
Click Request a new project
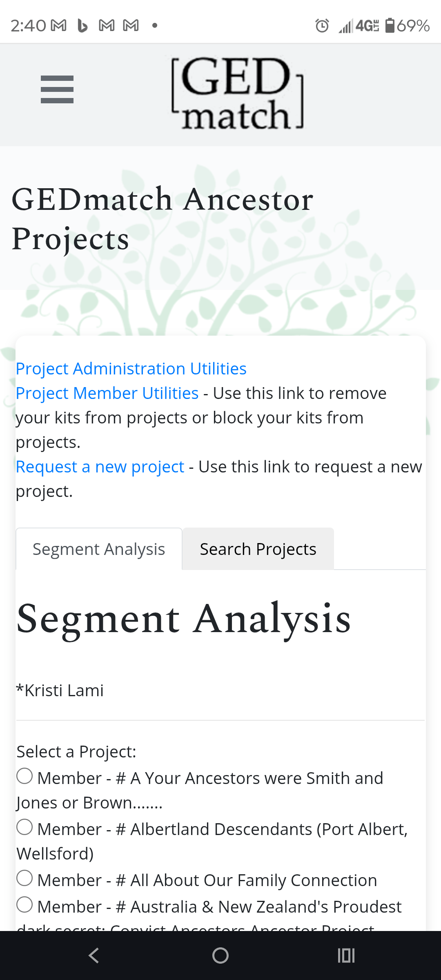99,466
